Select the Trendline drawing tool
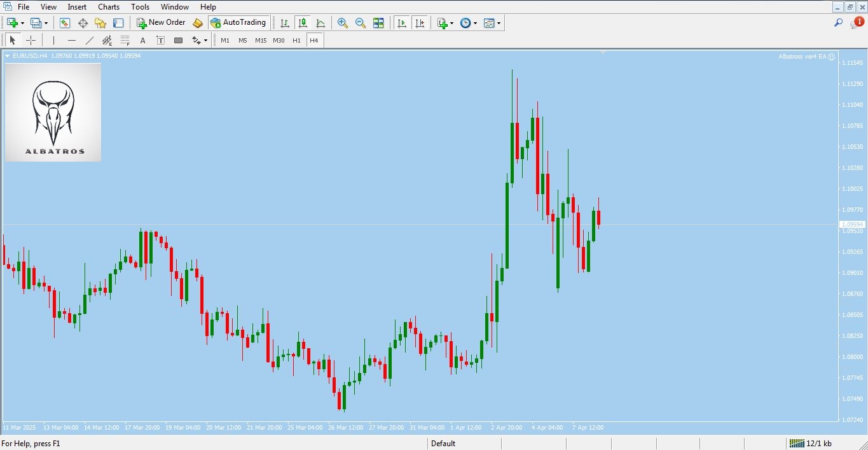This screenshot has height=450, width=868. [x=90, y=40]
